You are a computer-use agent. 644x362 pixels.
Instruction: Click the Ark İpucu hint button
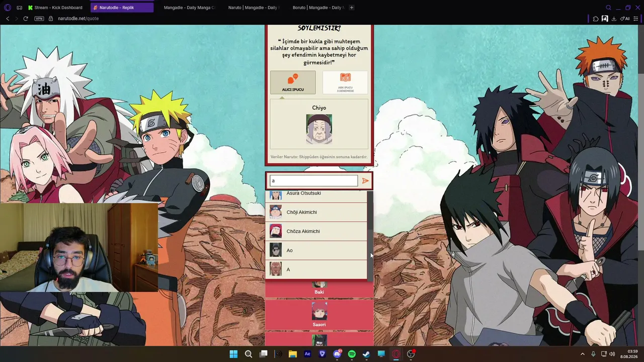click(345, 82)
